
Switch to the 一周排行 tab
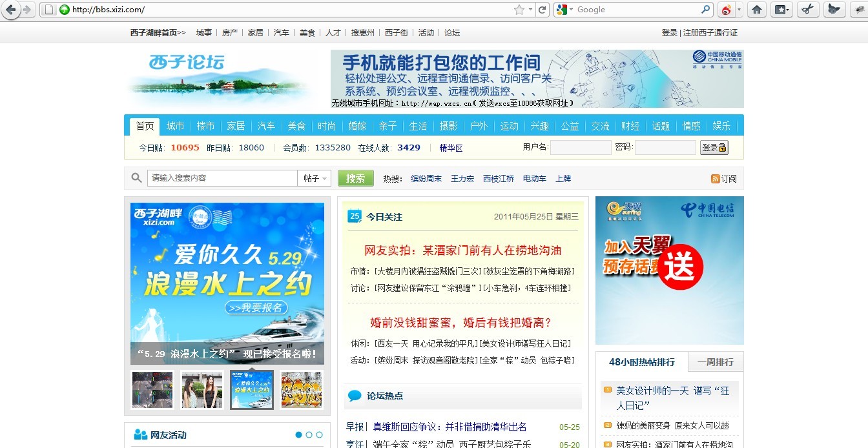point(716,362)
